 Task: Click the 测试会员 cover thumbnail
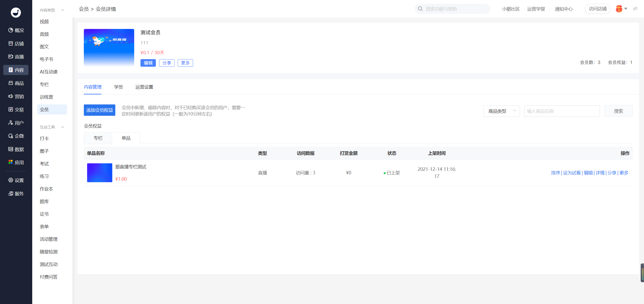click(109, 48)
